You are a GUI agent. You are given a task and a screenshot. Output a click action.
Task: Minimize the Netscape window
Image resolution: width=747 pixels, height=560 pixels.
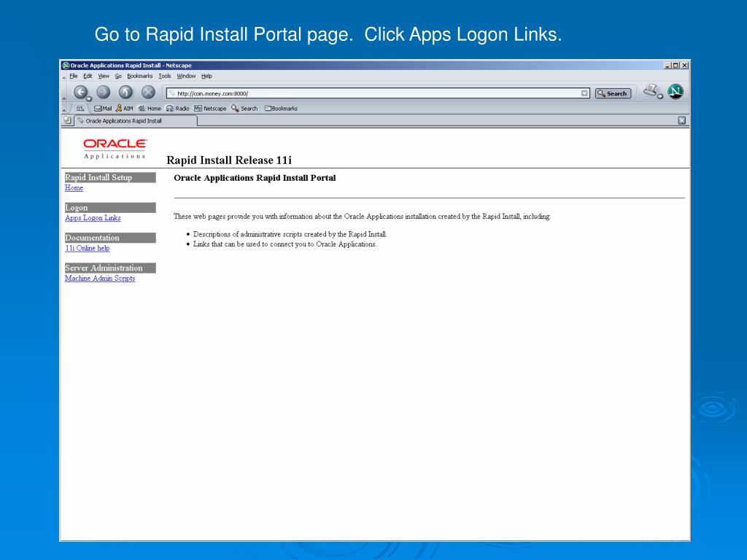[x=667, y=65]
